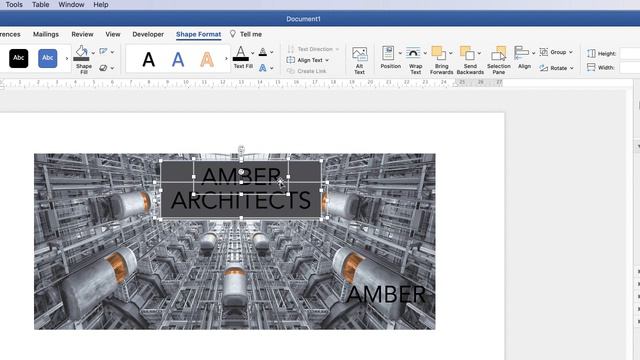Apply the black Abc shape style
Image resolution: width=640 pixels, height=360 pixels.
pos(19,58)
